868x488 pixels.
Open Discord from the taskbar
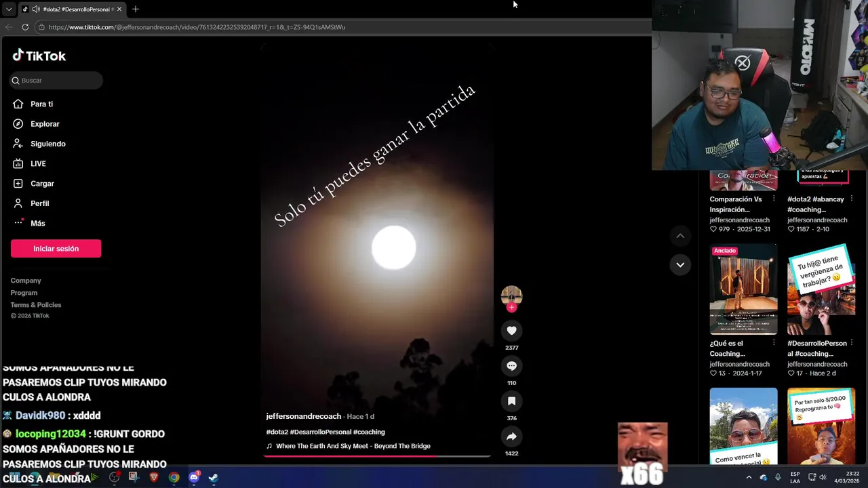(x=194, y=477)
